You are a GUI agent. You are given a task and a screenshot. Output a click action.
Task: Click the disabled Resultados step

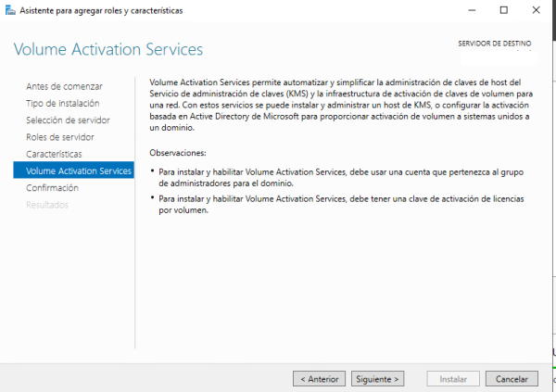point(47,205)
